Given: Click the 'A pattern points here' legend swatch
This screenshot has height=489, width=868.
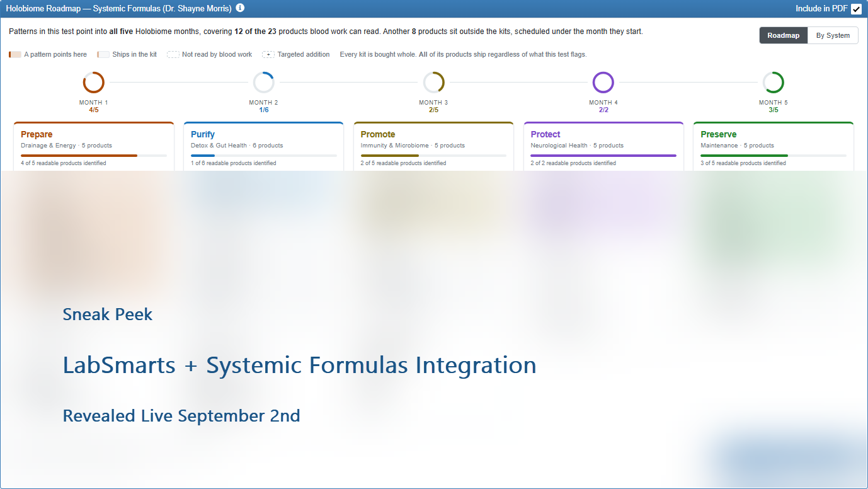Looking at the screenshot, I should click(14, 55).
